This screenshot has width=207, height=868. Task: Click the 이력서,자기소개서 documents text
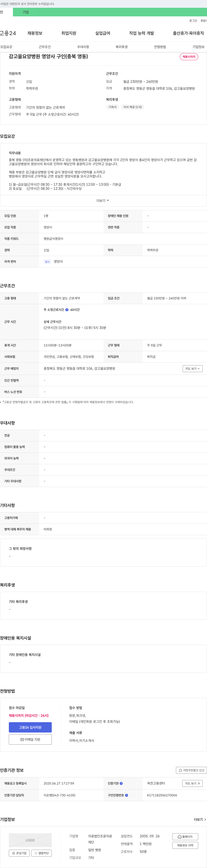click(82, 741)
